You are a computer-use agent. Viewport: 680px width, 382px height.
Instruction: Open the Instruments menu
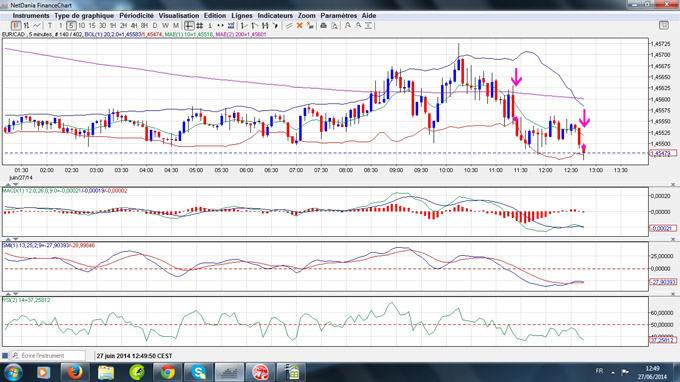click(31, 16)
